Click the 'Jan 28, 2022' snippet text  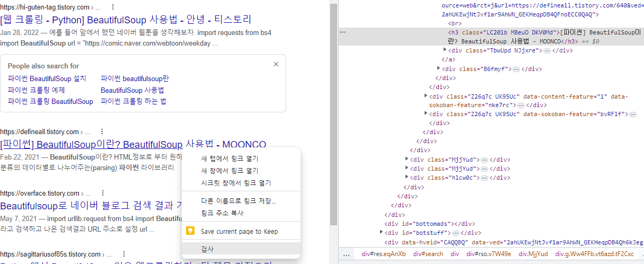19,32
